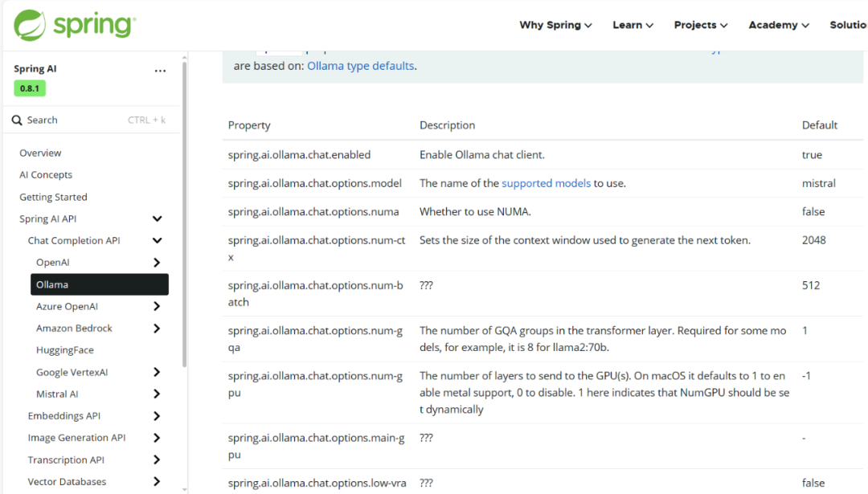Screen dimensions: 868x494
Task: Expand the Embeddings API chevron
Action: point(157,415)
